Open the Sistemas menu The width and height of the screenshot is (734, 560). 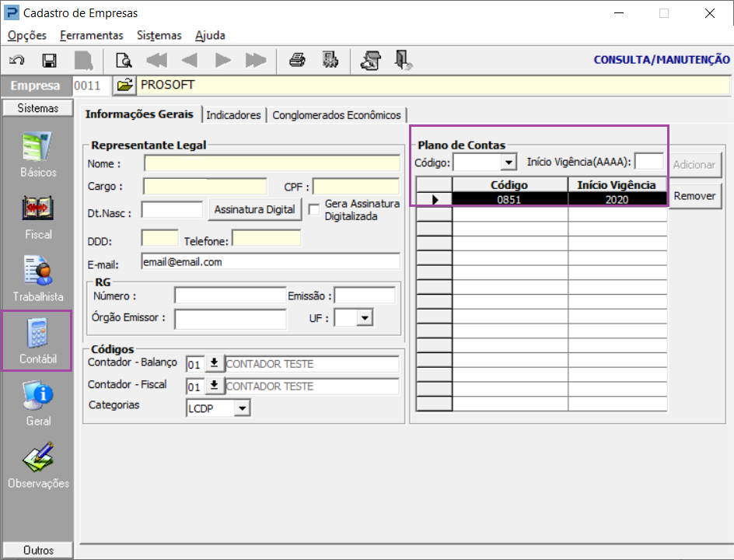pos(159,36)
